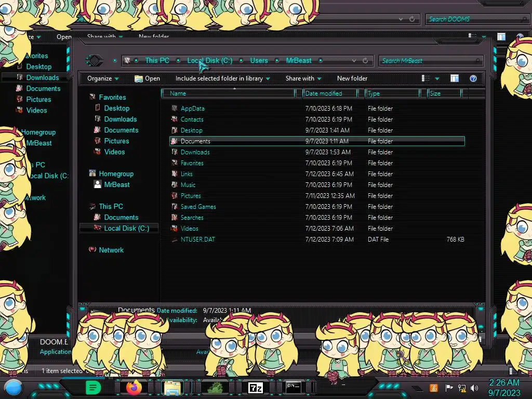This screenshot has height=399, width=532.
Task: Click the volume speaker tray icon
Action: coord(474,388)
